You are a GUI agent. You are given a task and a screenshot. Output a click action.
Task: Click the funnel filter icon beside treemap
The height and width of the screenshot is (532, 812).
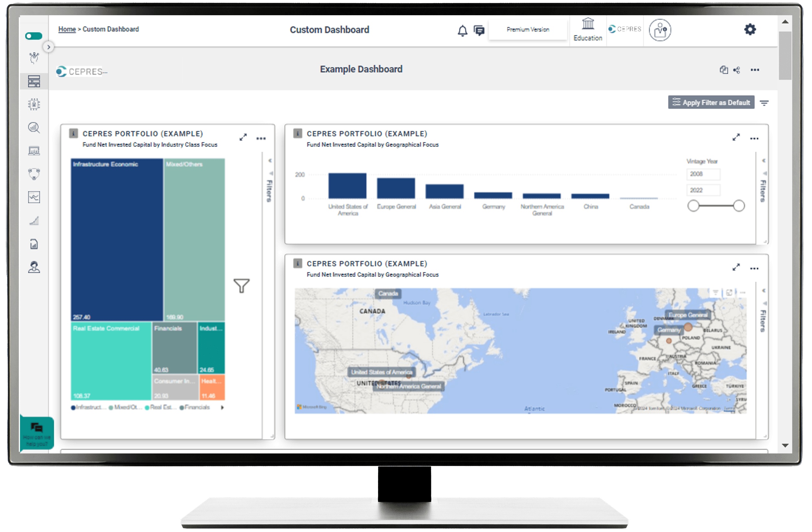[x=242, y=286]
